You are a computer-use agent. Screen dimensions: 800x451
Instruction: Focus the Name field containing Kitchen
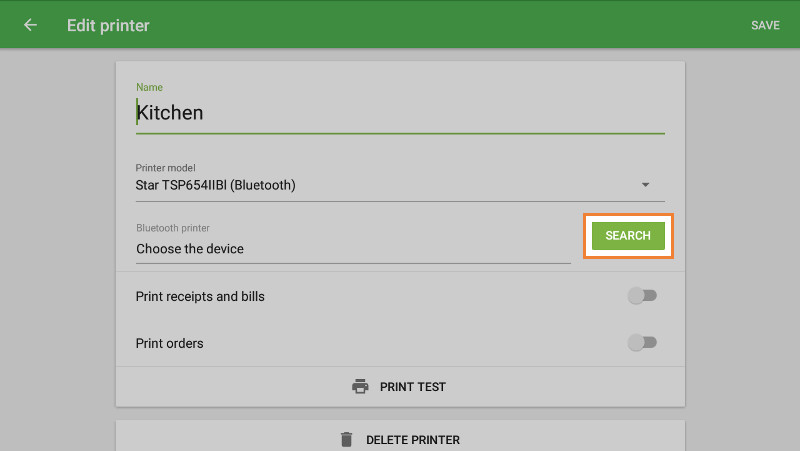(400, 113)
